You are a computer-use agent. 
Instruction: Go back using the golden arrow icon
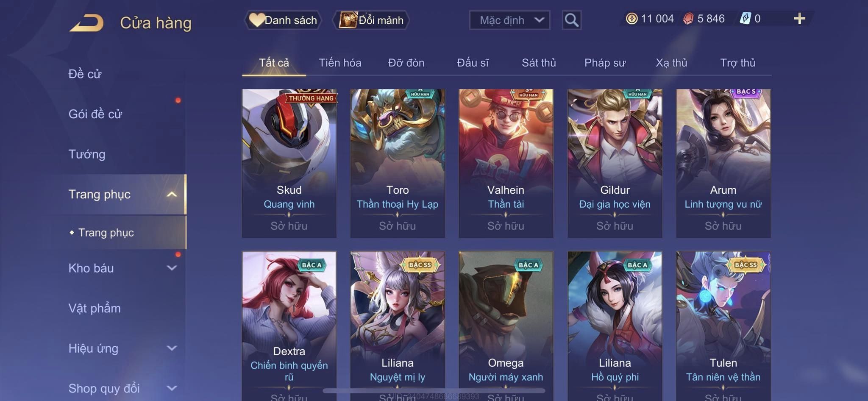(x=86, y=22)
